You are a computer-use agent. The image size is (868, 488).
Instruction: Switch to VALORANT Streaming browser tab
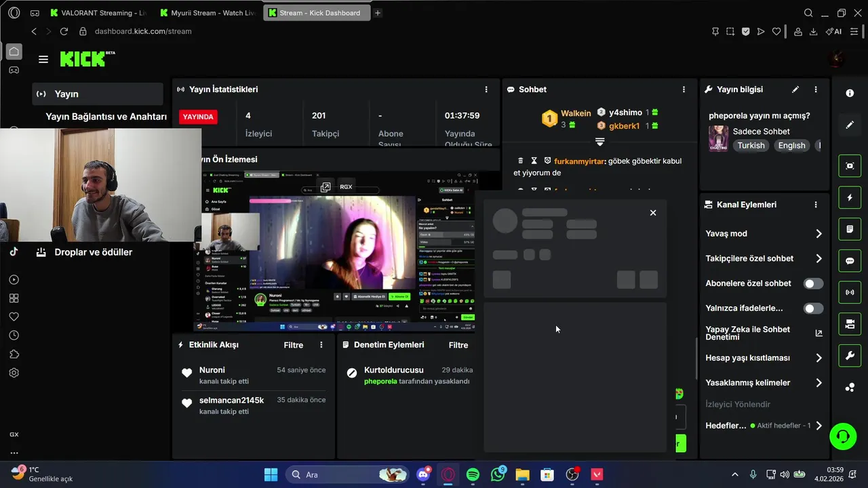98,13
